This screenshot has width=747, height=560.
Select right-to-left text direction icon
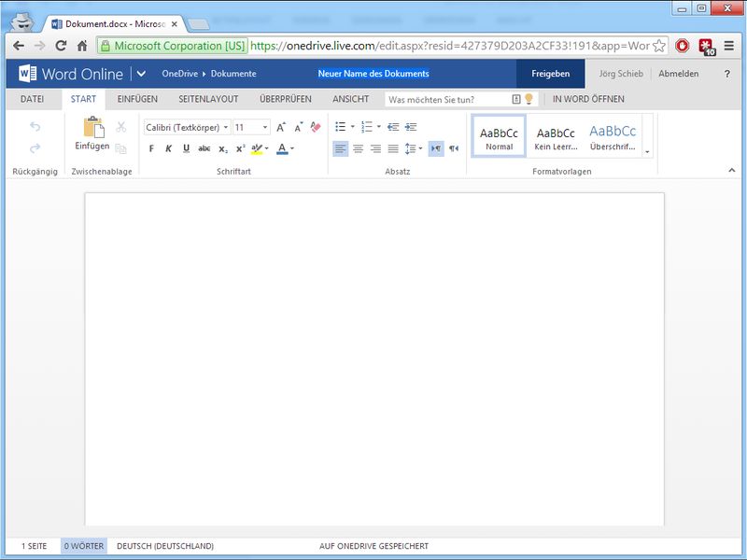(x=454, y=148)
